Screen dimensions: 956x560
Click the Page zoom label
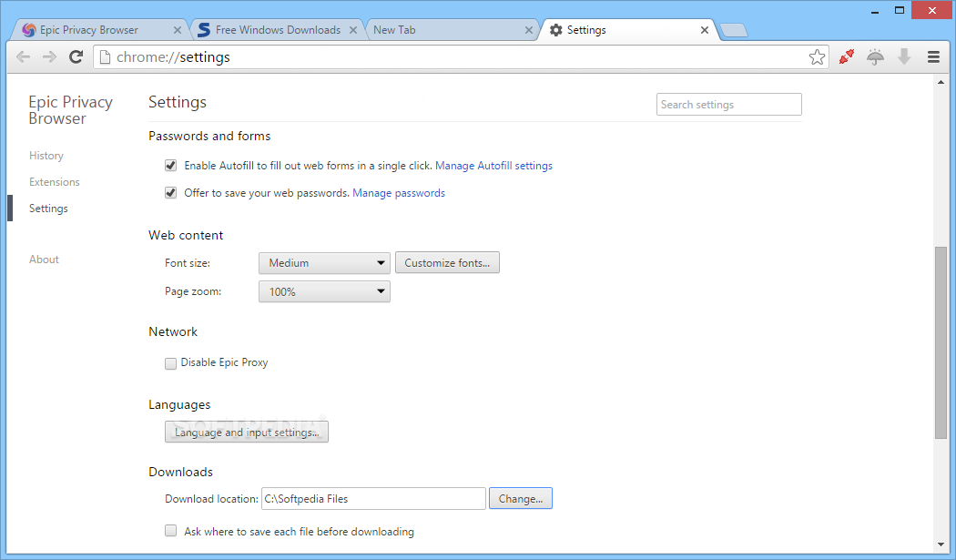click(193, 291)
